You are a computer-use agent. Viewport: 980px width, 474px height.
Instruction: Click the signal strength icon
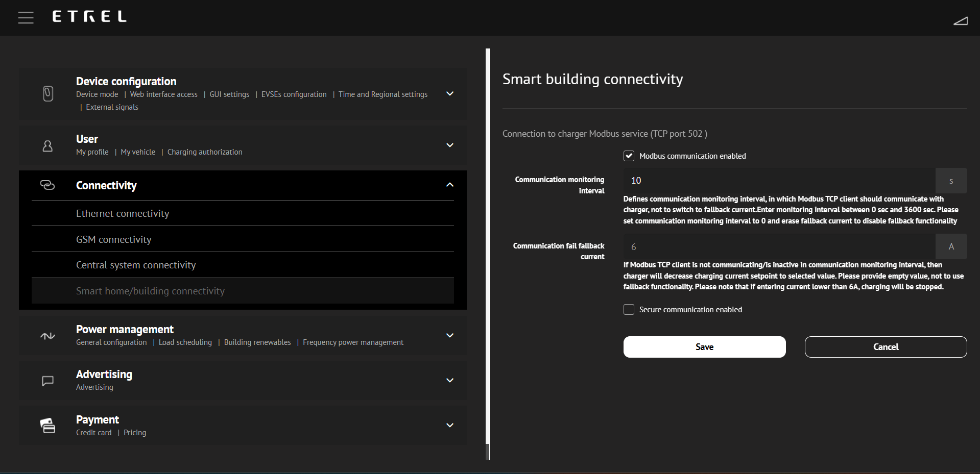click(x=960, y=20)
